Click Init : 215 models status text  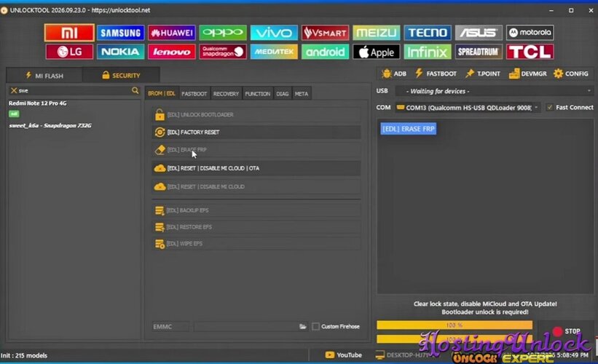point(24,355)
